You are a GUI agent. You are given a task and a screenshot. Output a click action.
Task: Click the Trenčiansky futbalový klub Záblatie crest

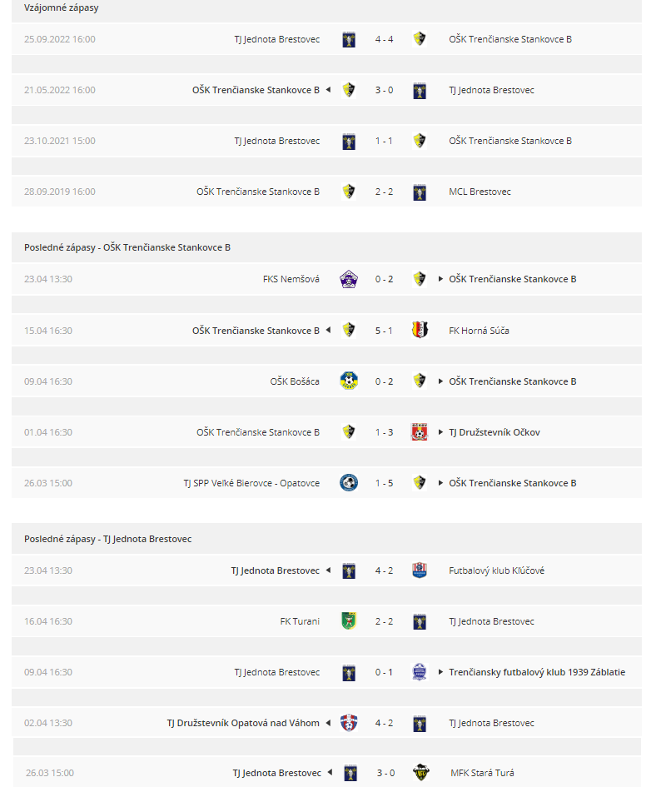pos(420,671)
